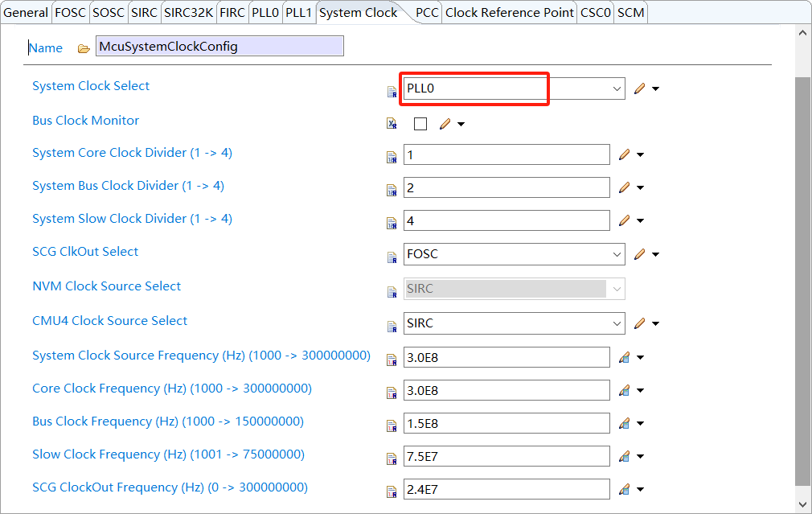Switch to the SIRC32K tab
The image size is (812, 514).
coord(188,12)
